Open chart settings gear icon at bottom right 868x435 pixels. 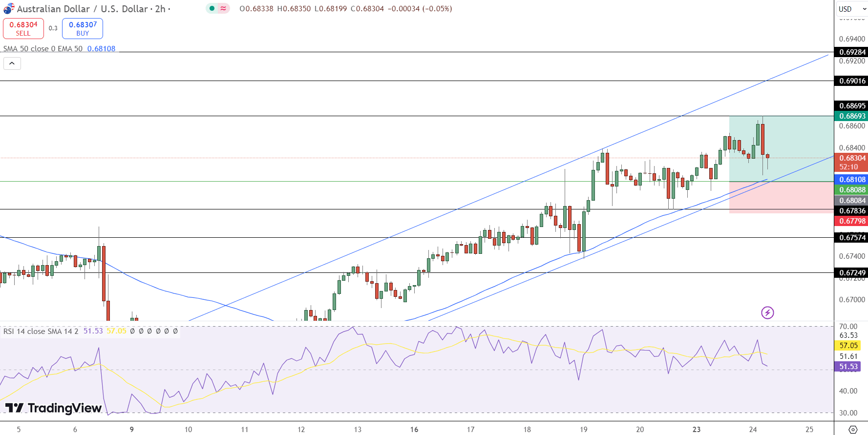coord(853,430)
